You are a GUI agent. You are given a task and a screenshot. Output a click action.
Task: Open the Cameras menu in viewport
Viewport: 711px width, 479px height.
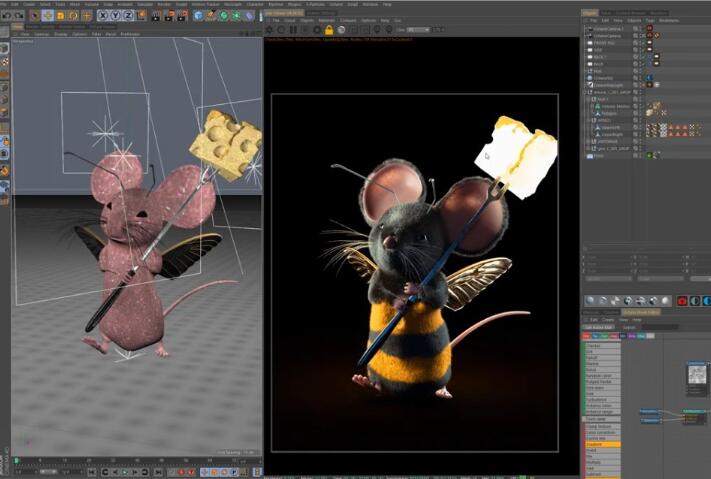tap(41, 34)
